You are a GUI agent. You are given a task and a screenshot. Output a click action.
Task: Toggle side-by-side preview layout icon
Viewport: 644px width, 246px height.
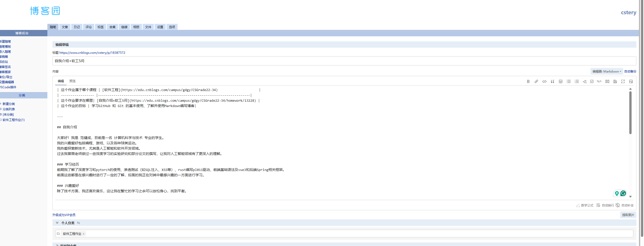point(607,81)
